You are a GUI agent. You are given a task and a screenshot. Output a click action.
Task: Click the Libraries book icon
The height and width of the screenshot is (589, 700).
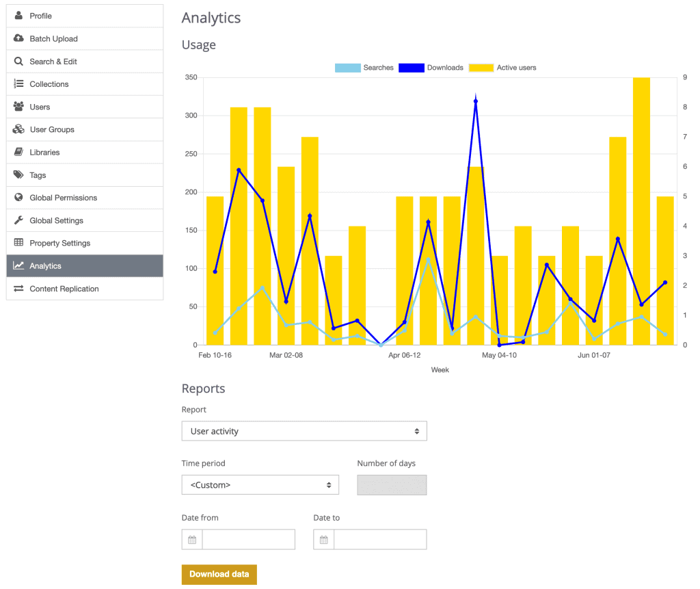click(x=18, y=152)
